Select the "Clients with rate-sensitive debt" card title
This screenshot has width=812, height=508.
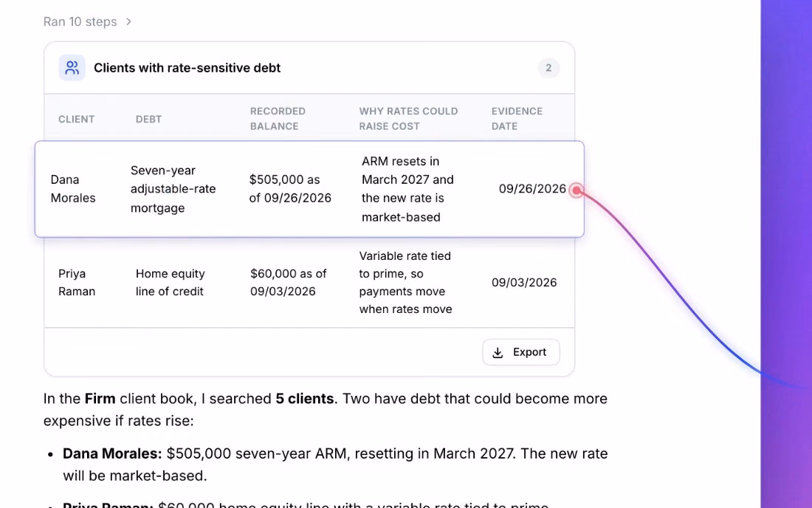point(187,68)
